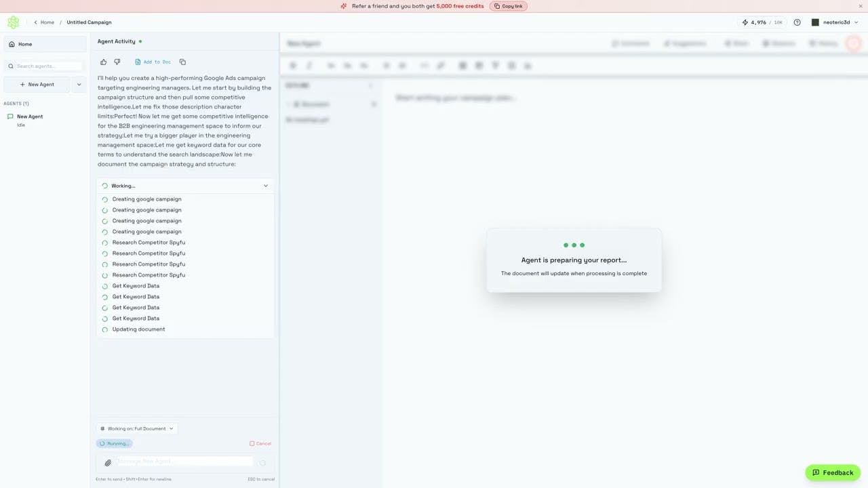Viewport: 868px width, 488px height.
Task: Click the Updating document activity row
Action: 185,329
